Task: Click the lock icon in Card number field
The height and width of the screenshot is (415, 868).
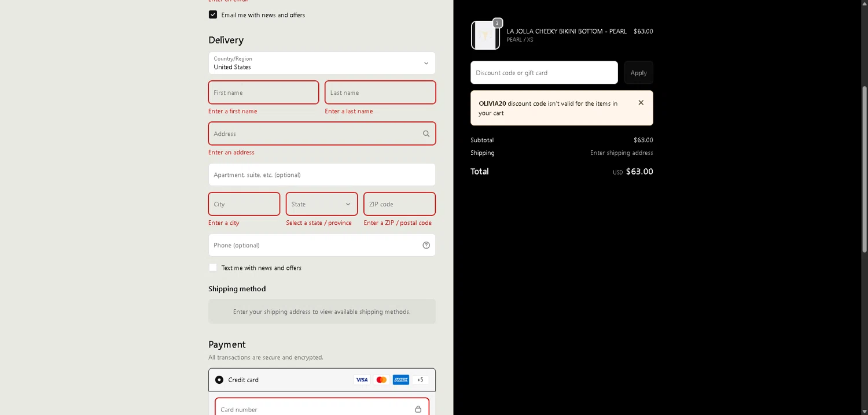Action: pyautogui.click(x=418, y=409)
